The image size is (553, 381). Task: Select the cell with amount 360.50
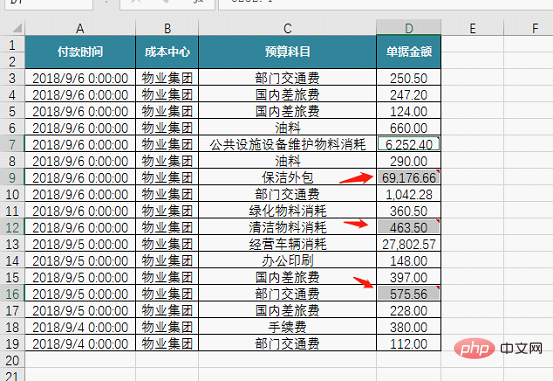(409, 211)
